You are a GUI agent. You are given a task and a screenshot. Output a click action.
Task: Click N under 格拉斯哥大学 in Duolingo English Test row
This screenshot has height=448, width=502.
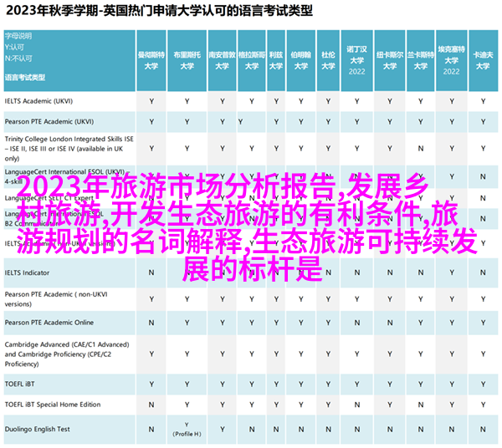coord(252,430)
